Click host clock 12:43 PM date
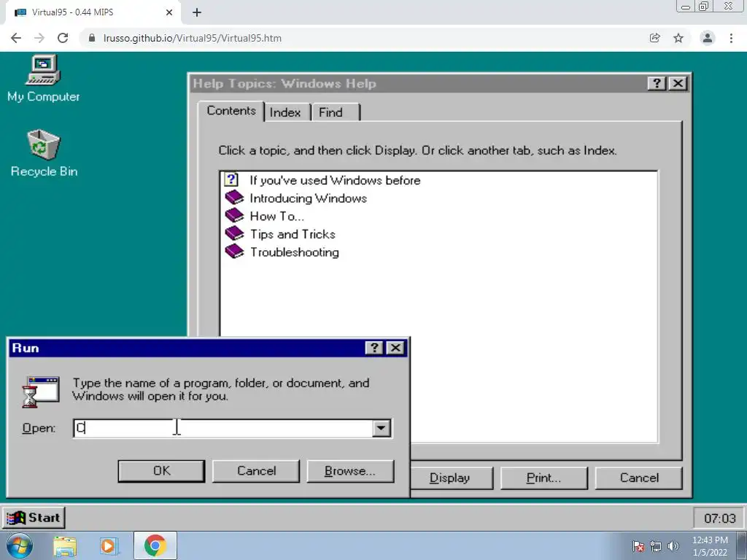The width and height of the screenshot is (747, 560). tap(710, 546)
